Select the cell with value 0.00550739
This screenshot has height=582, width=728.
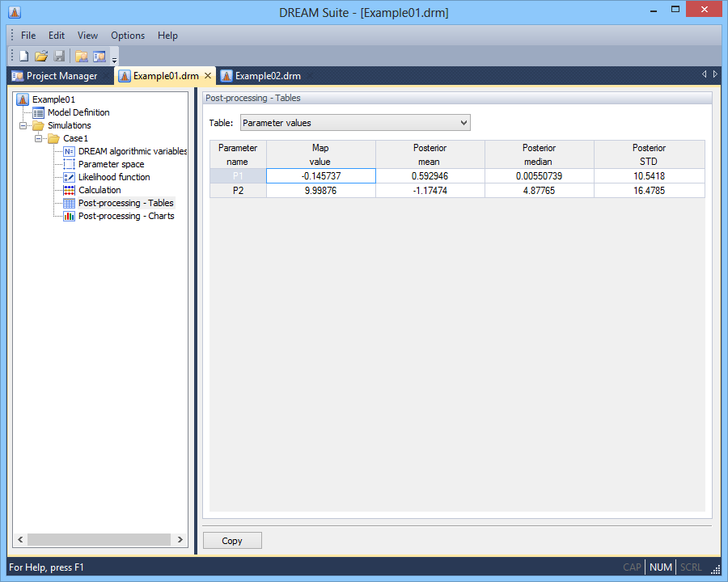click(539, 176)
